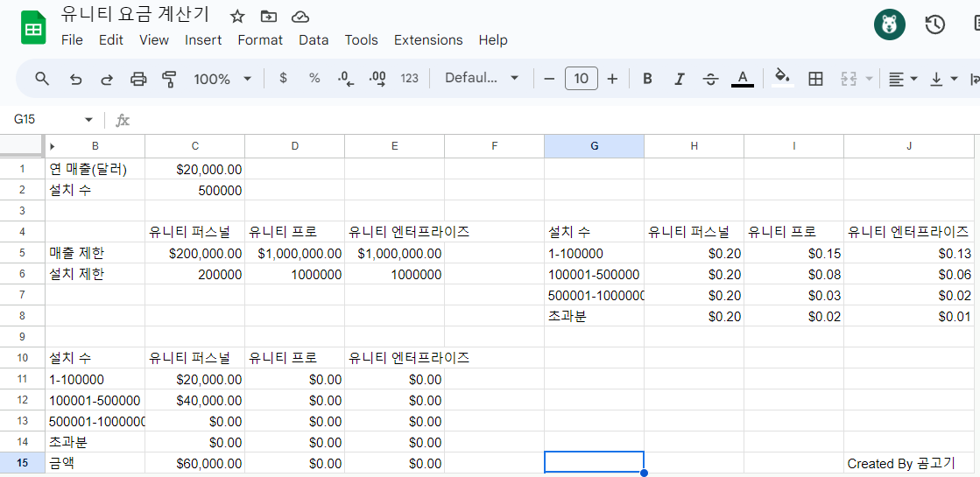
Task: Select row 15 header
Action: 23,463
